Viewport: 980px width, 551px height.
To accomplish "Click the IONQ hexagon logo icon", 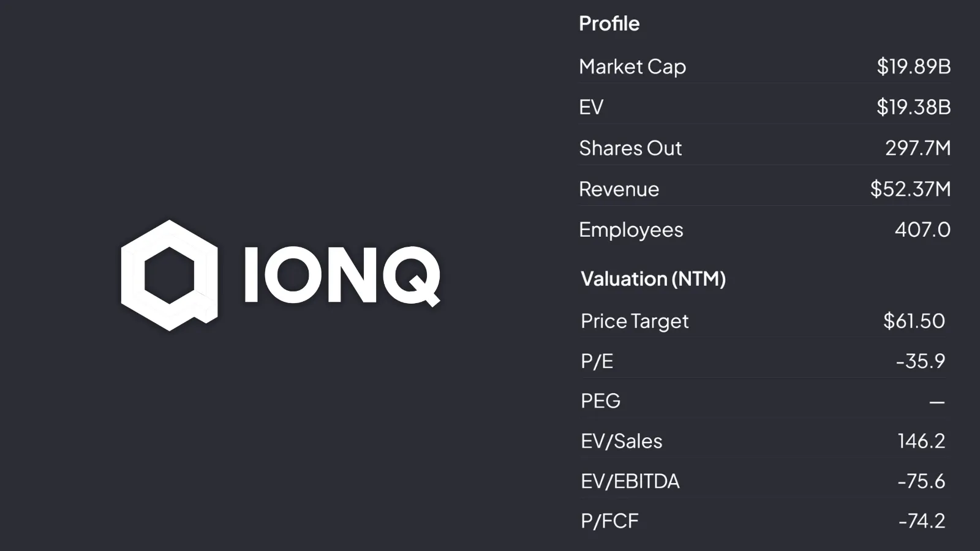I will tap(170, 275).
